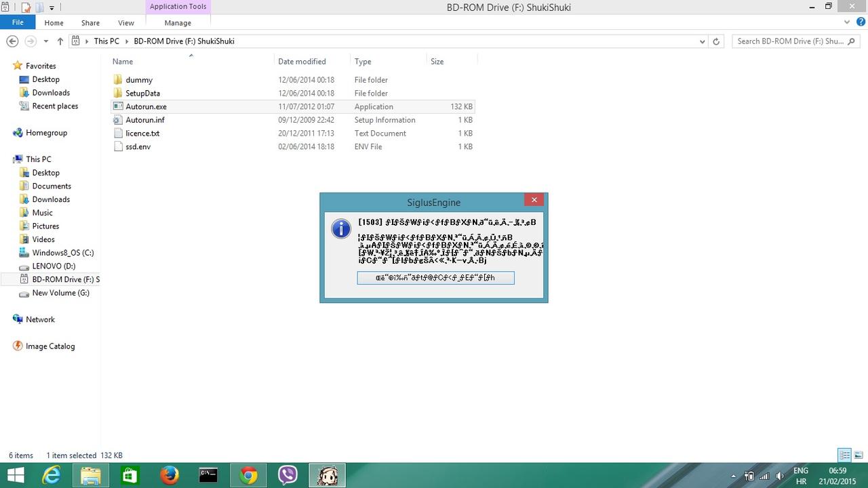Open recent locations dropdown arrow

tap(45, 41)
